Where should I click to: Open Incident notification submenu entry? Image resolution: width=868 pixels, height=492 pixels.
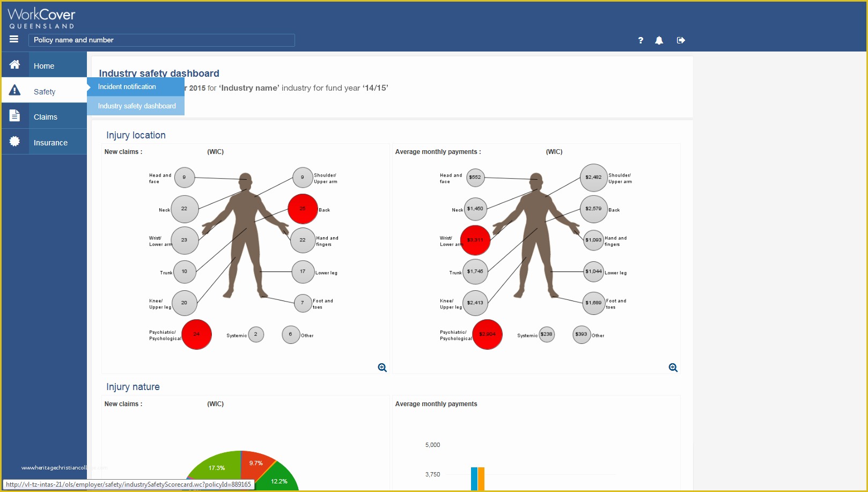tap(136, 86)
